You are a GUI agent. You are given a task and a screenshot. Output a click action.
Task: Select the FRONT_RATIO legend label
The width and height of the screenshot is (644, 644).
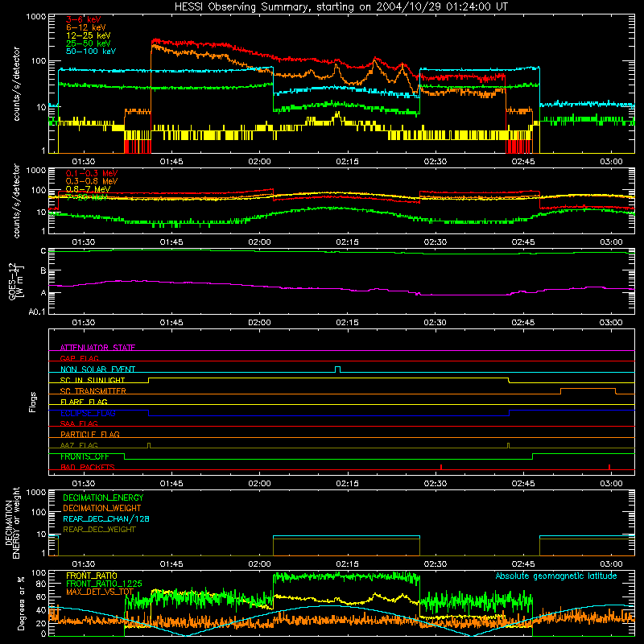click(92, 576)
